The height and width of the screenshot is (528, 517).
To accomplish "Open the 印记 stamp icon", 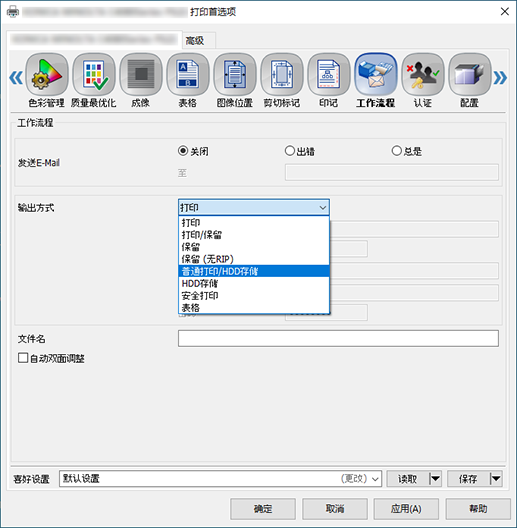I will [x=329, y=75].
